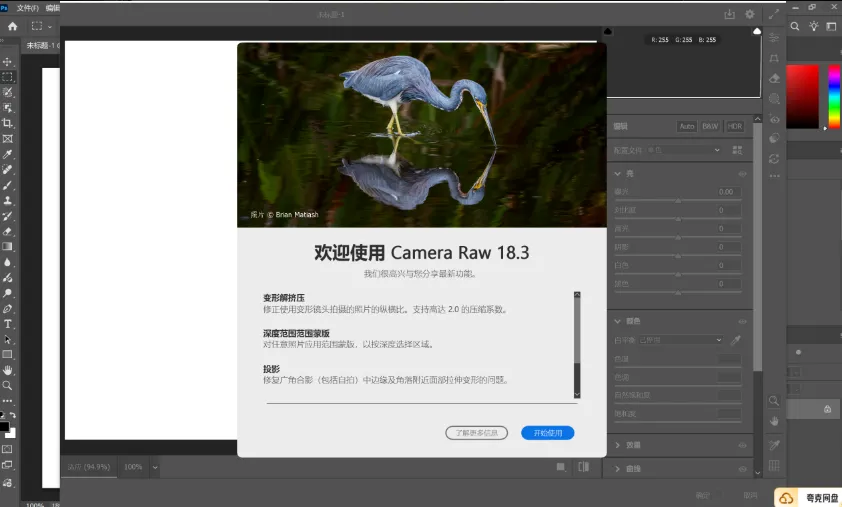
Task: Select the Frame tool
Action: tap(8, 139)
